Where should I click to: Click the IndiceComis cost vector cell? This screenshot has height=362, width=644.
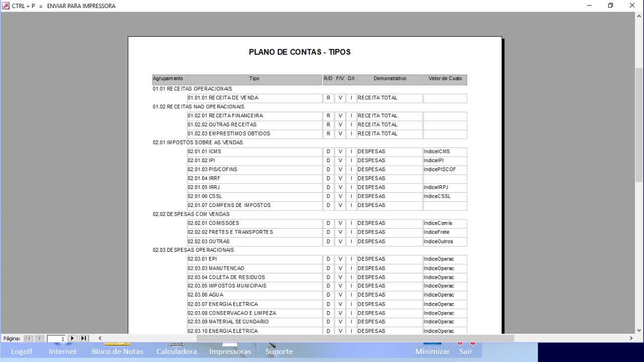pyautogui.click(x=445, y=223)
